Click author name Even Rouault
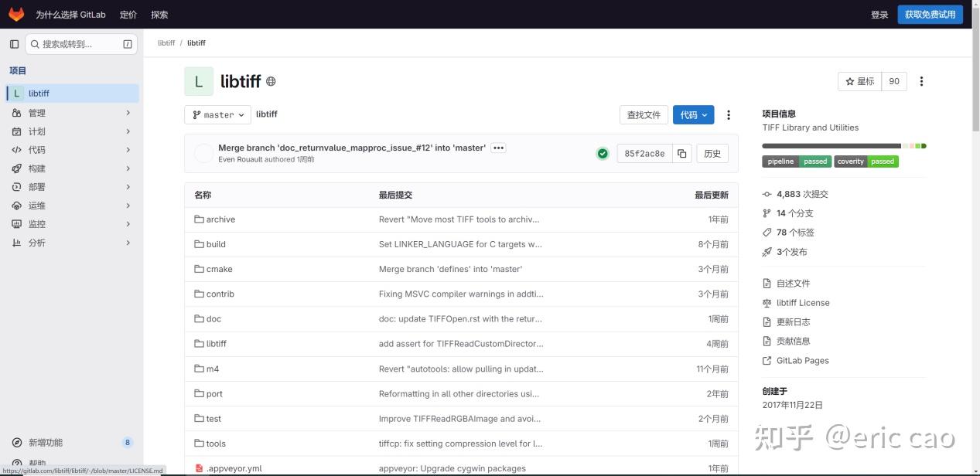 click(x=241, y=159)
